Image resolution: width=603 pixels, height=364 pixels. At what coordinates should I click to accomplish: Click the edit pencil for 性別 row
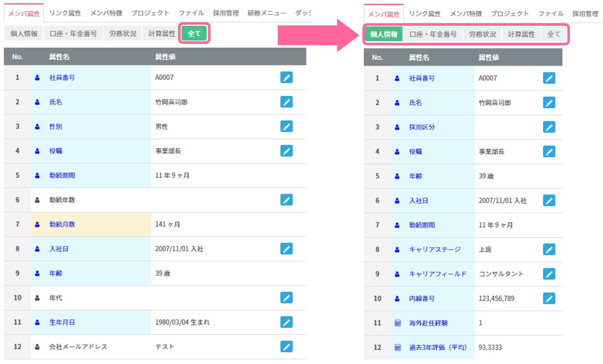tap(287, 126)
